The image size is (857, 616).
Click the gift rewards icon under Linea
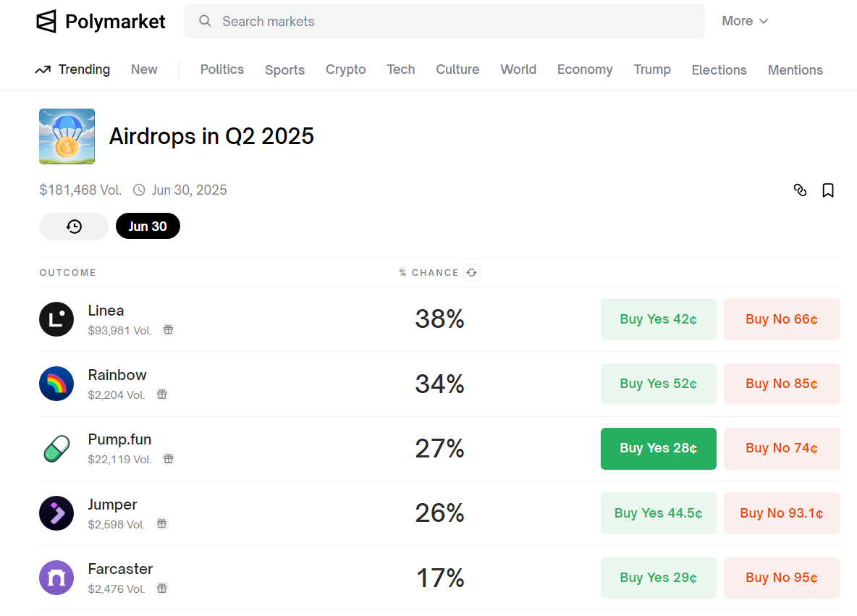point(168,330)
